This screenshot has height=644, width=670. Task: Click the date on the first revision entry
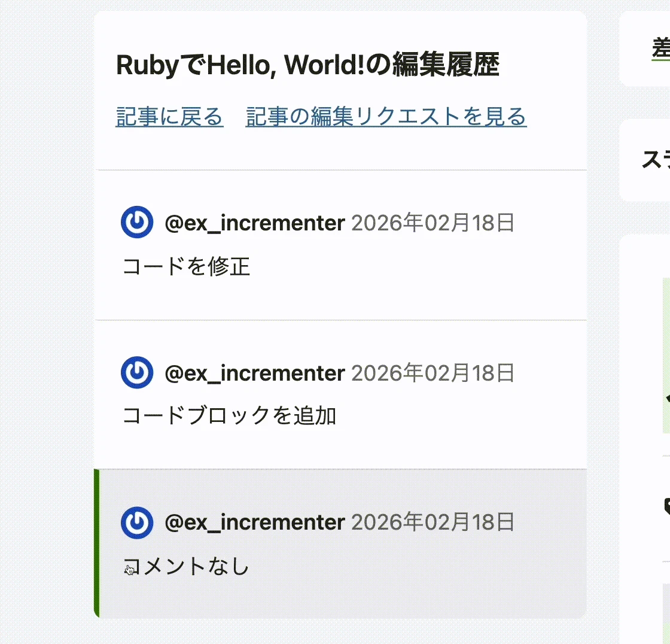pos(434,222)
